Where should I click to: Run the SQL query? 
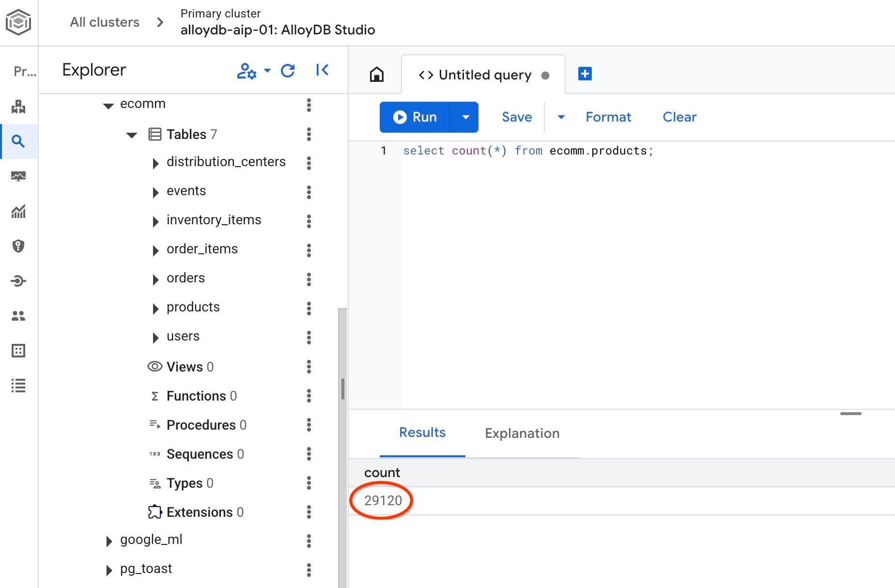[415, 117]
